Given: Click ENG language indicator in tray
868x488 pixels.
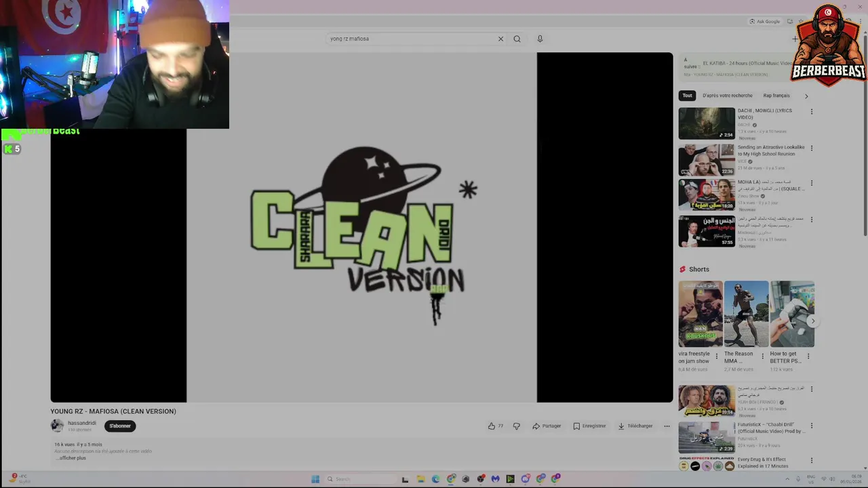Looking at the screenshot, I should point(811,479).
